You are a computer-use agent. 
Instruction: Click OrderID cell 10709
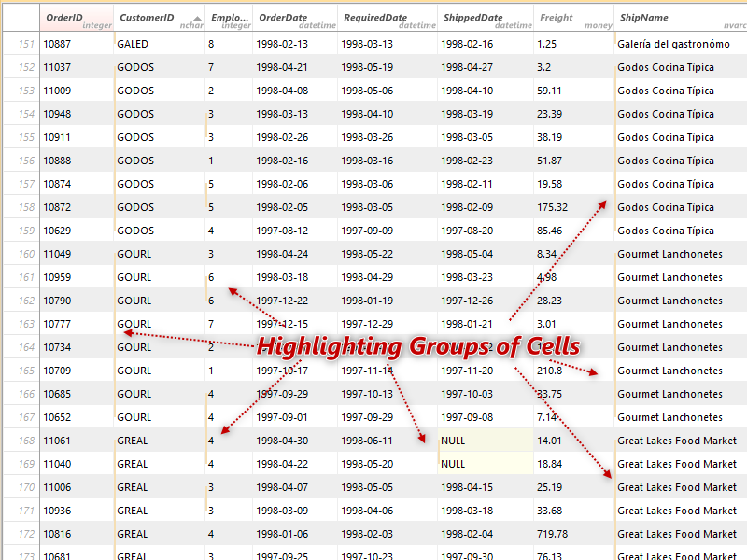tap(77, 371)
